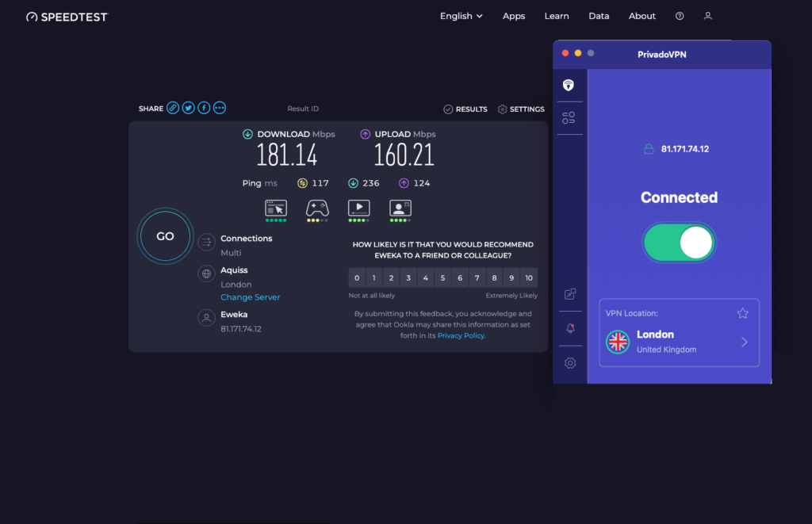Viewport: 812px width, 524px height.
Task: Click the 160.21 upload speed value
Action: tap(404, 155)
